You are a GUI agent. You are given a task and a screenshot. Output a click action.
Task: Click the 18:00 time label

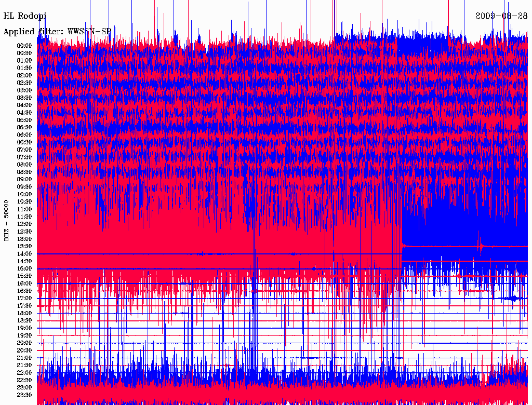[x=24, y=314]
